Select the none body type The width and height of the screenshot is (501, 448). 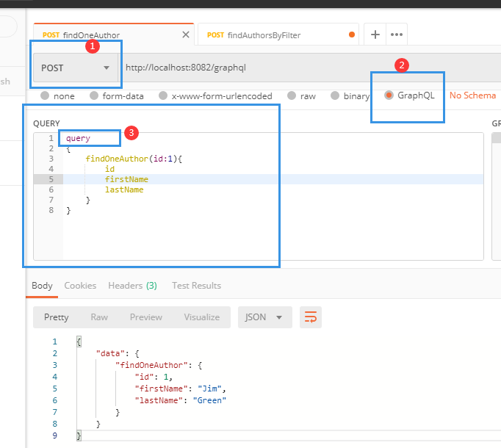pos(57,96)
